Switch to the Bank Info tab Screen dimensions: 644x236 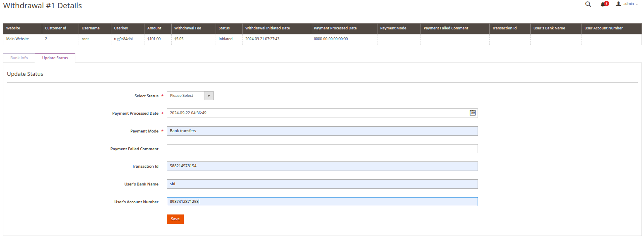click(19, 58)
